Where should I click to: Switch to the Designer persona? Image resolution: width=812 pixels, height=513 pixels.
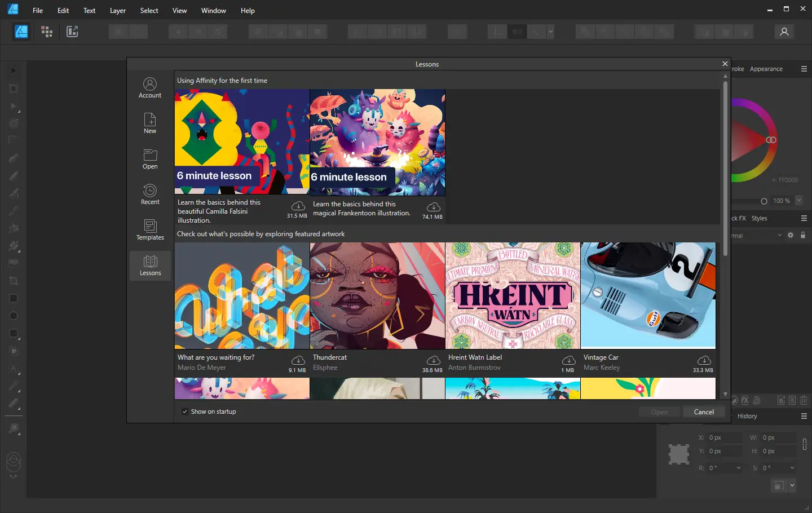[x=21, y=32]
